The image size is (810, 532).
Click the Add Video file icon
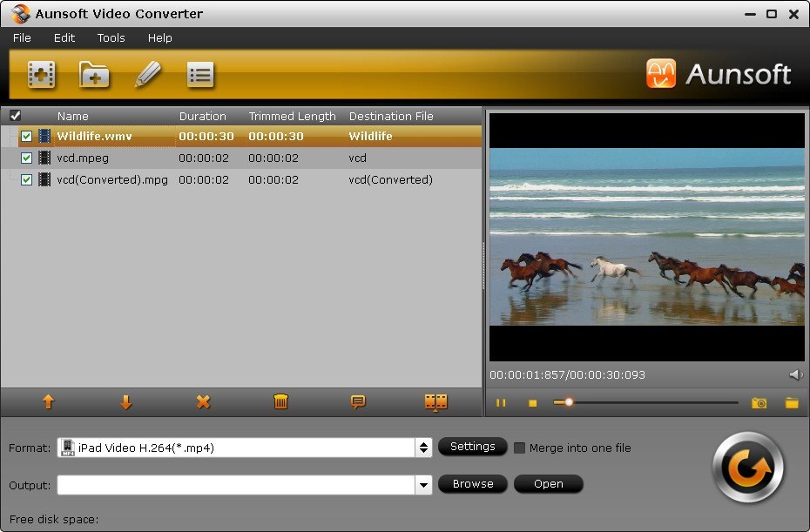[40, 75]
